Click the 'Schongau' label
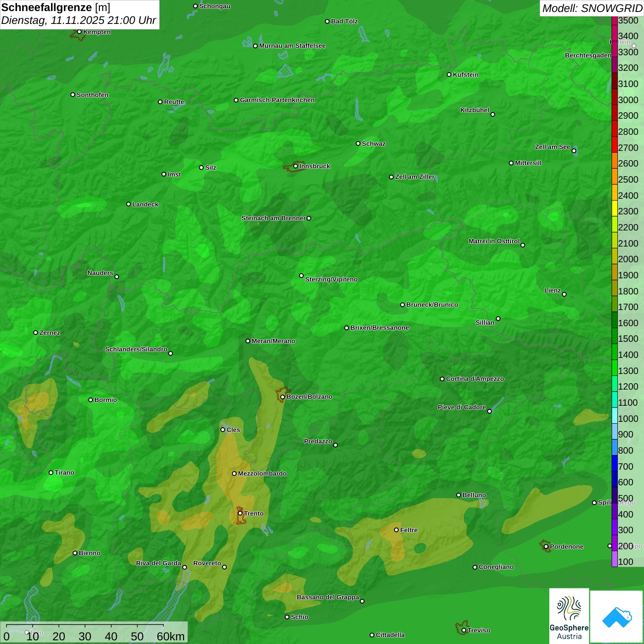 (215, 6)
